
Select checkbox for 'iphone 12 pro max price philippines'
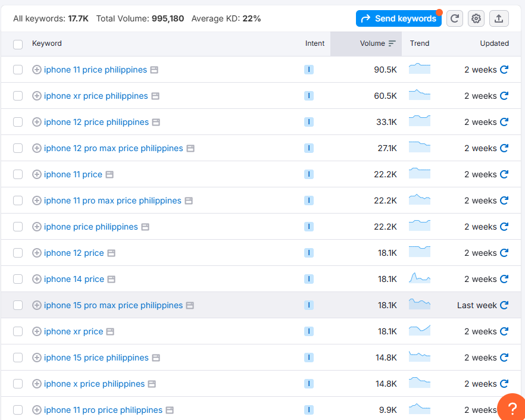coord(18,148)
